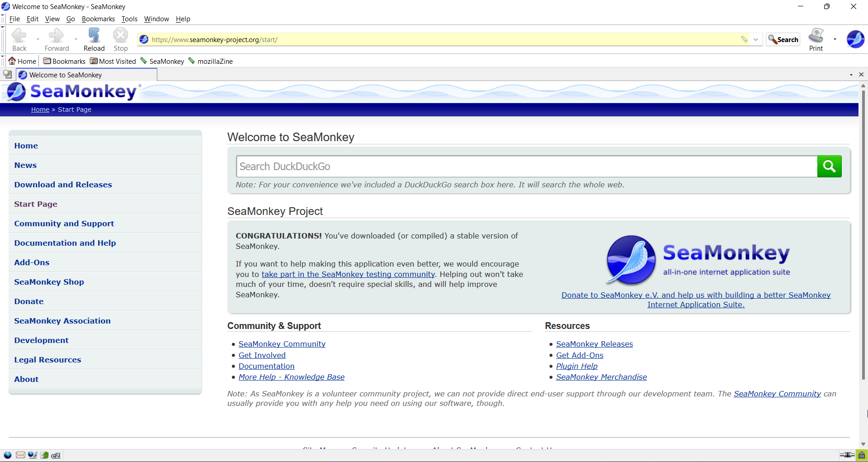Submit search with the green magnifier button

(x=829, y=167)
